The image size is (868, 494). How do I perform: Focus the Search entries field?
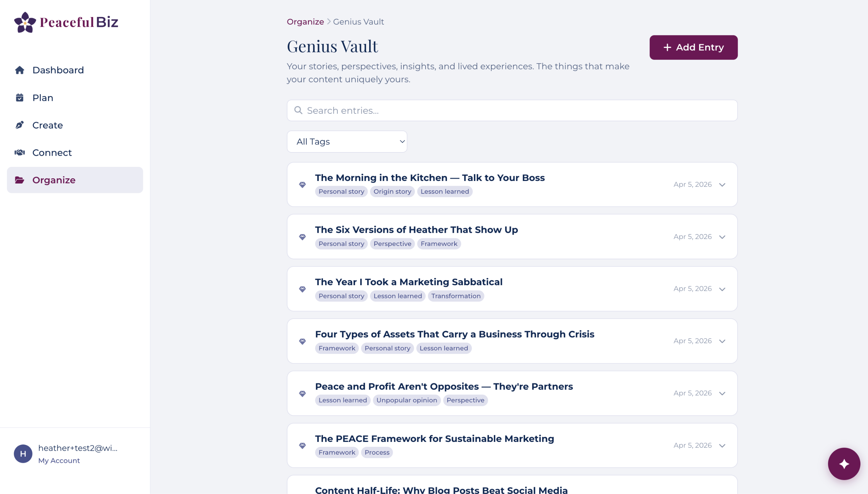[x=512, y=110]
